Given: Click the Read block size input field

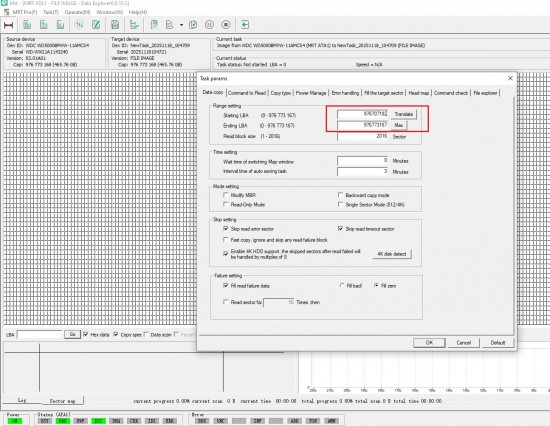Looking at the screenshot, I should [362, 136].
